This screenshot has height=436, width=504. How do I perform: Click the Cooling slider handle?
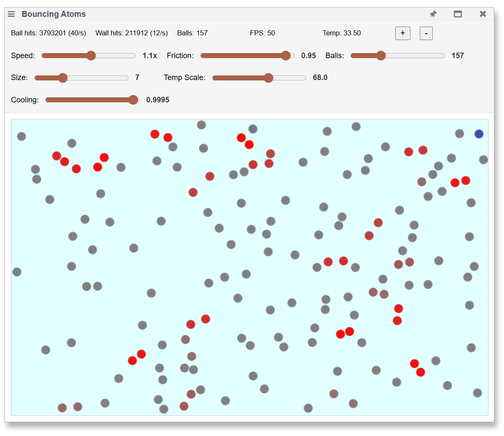tap(133, 100)
